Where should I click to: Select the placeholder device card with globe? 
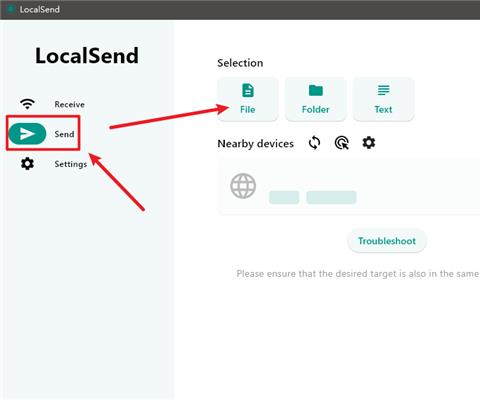pyautogui.click(x=349, y=187)
